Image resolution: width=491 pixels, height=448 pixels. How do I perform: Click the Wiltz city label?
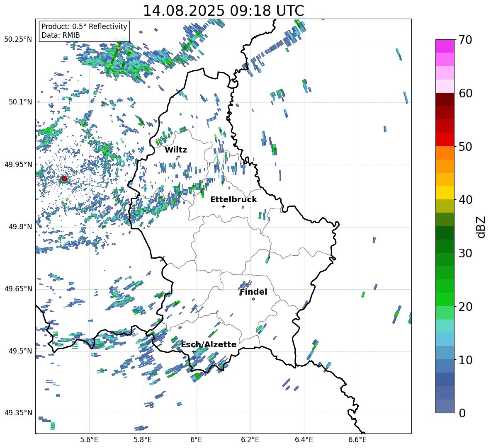coord(176,150)
